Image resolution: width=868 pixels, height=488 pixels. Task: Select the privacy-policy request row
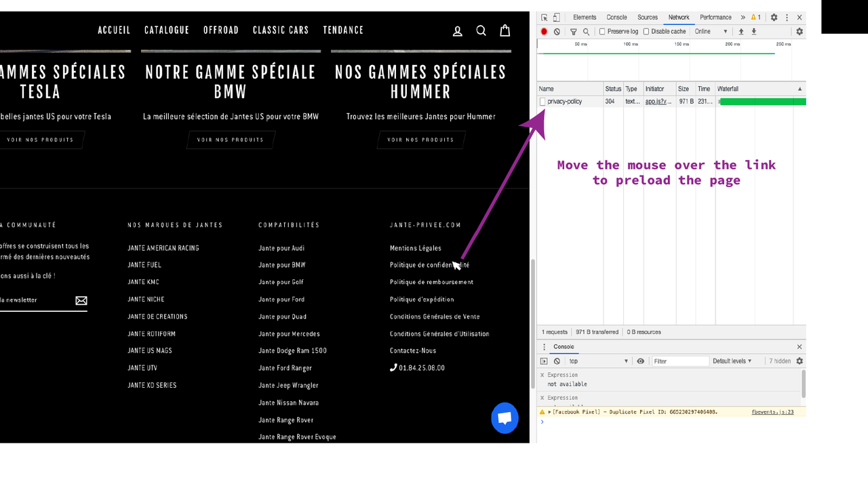[x=671, y=102]
